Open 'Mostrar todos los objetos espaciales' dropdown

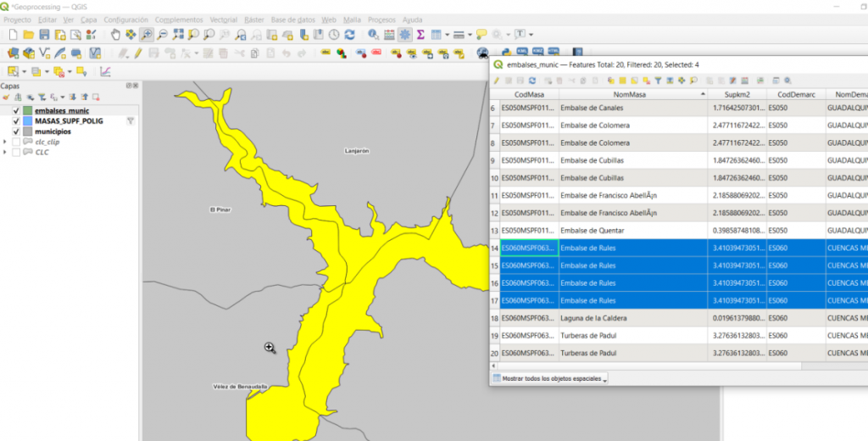pyautogui.click(x=550, y=378)
